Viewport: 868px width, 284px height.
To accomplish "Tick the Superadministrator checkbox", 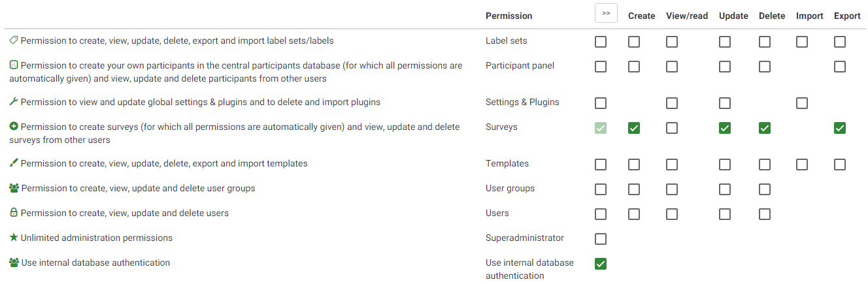I will coord(601,240).
